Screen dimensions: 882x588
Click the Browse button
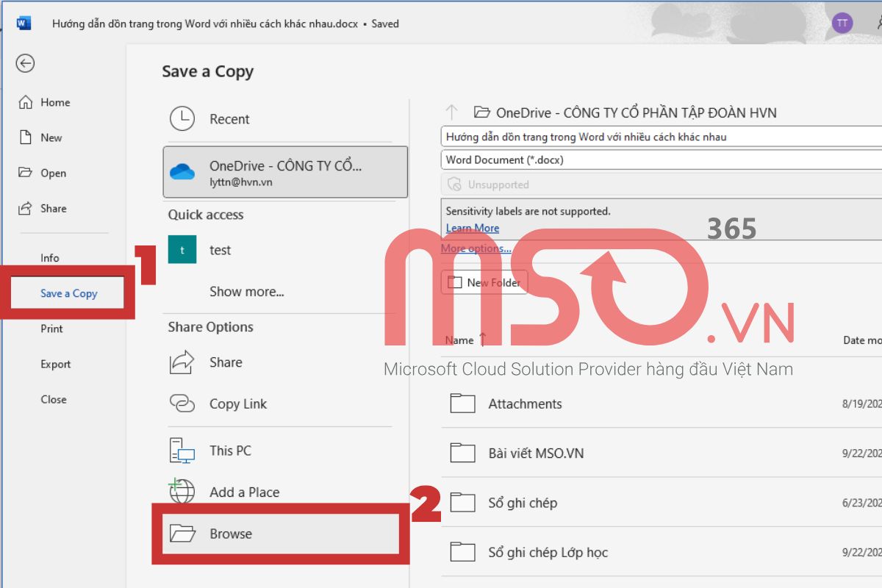280,534
